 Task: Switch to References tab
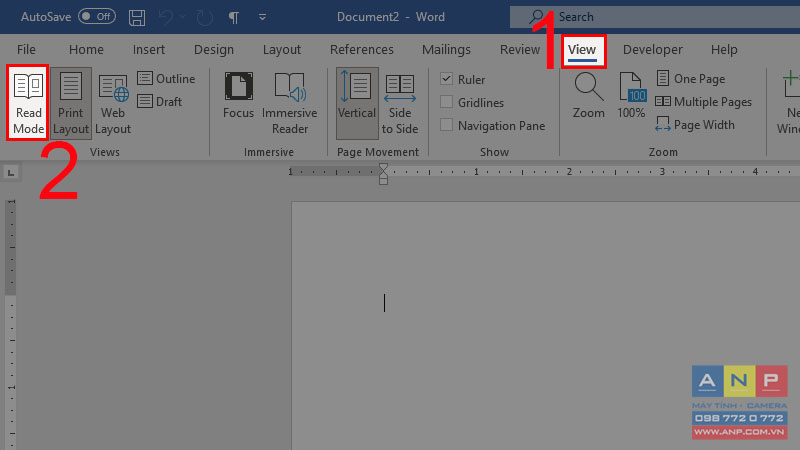362,49
